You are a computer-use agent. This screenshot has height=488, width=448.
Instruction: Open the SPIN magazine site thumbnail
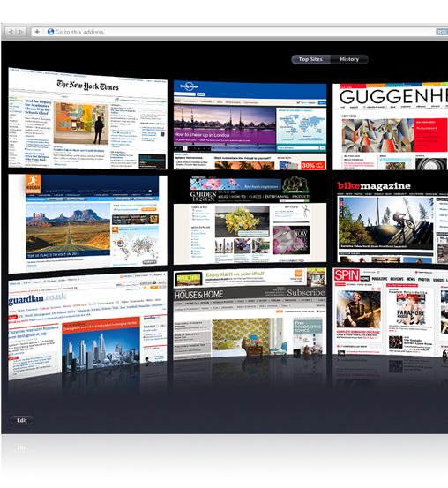click(390, 312)
